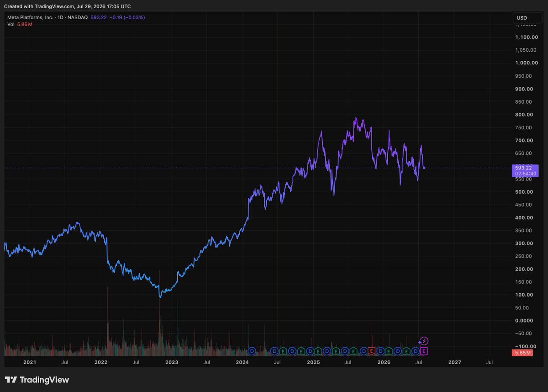The height and width of the screenshot is (392, 548).
Task: Click the 900.00 price axis label
Action: tap(524, 89)
